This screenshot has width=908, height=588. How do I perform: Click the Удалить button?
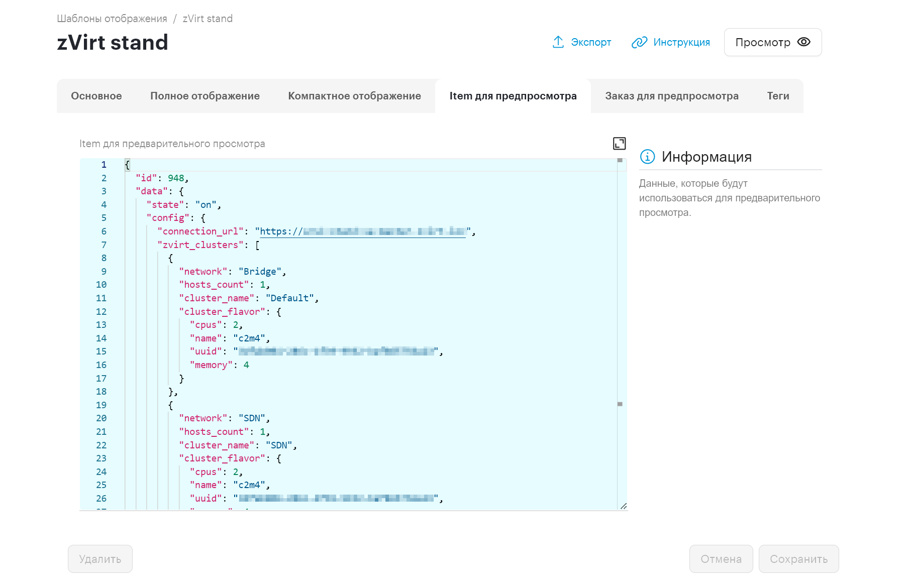pyautogui.click(x=100, y=559)
